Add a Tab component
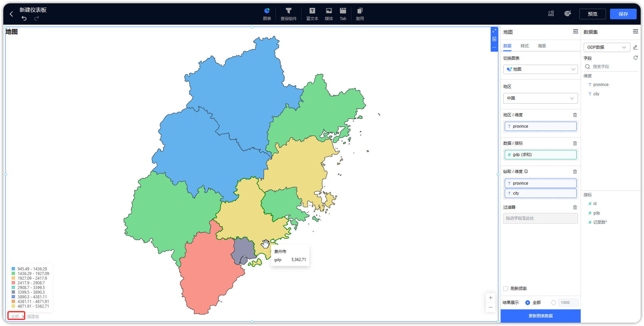The width and height of the screenshot is (644, 326). pos(343,14)
